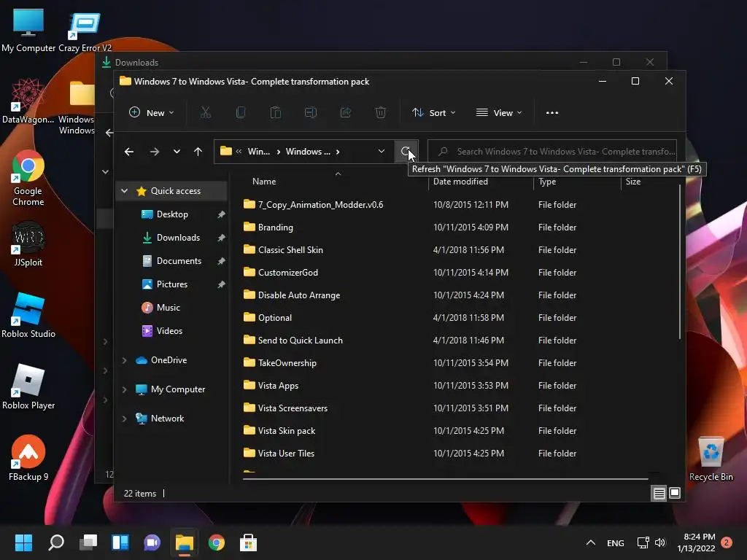Open clock and date in taskbar
The height and width of the screenshot is (560, 747).
(x=696, y=542)
